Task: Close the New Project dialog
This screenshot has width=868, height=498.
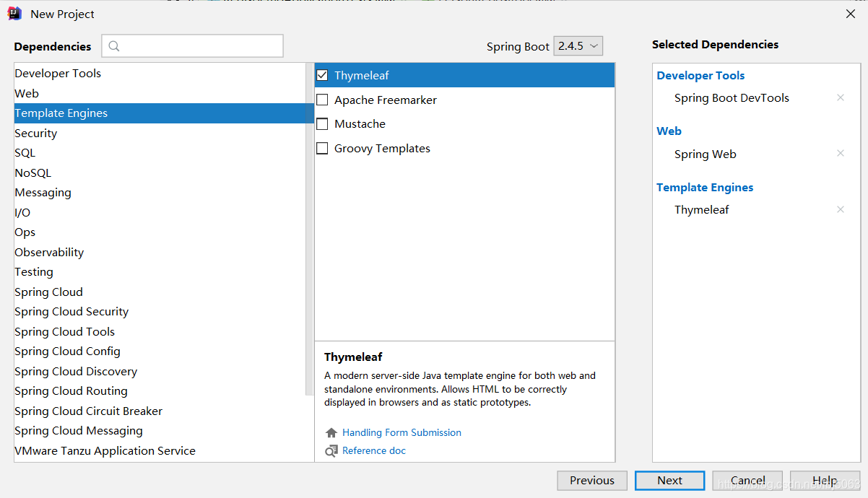Action: 851,14
